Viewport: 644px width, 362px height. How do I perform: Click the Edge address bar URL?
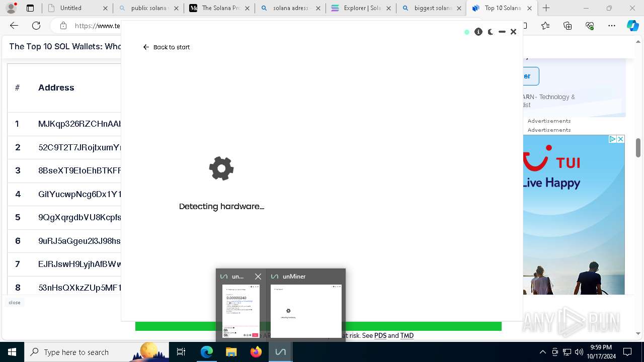coord(97,26)
